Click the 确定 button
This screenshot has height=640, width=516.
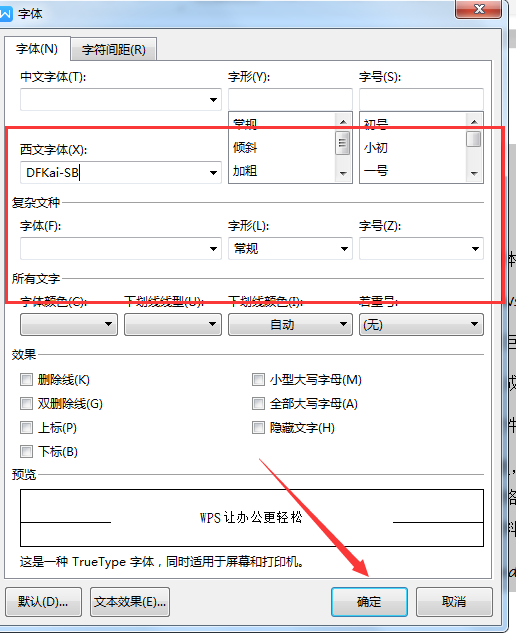(x=369, y=602)
